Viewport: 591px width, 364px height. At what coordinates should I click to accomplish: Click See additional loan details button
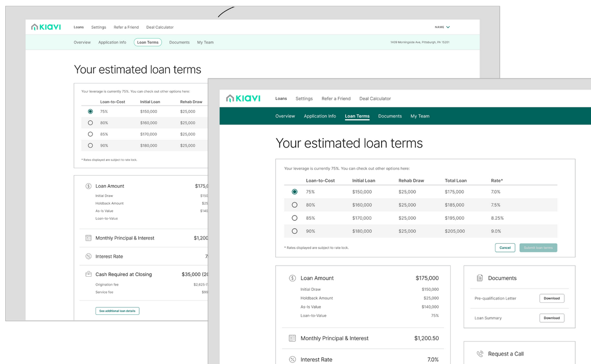(x=117, y=311)
